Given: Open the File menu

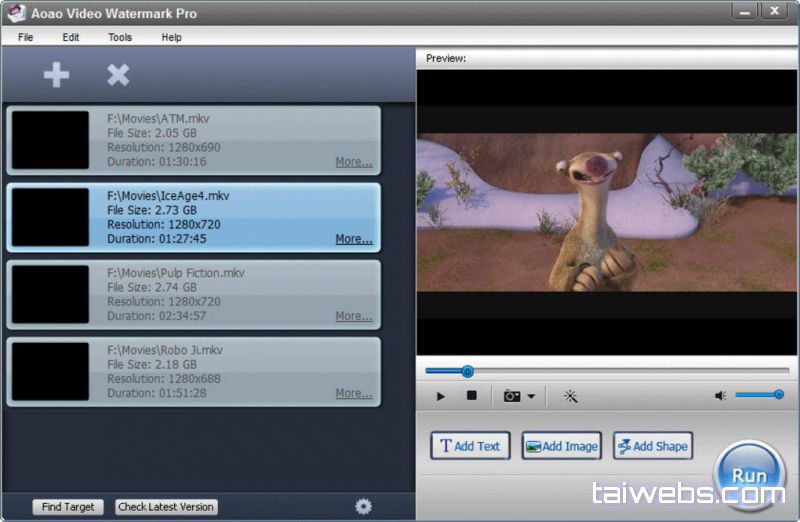Looking at the screenshot, I should coord(25,37).
